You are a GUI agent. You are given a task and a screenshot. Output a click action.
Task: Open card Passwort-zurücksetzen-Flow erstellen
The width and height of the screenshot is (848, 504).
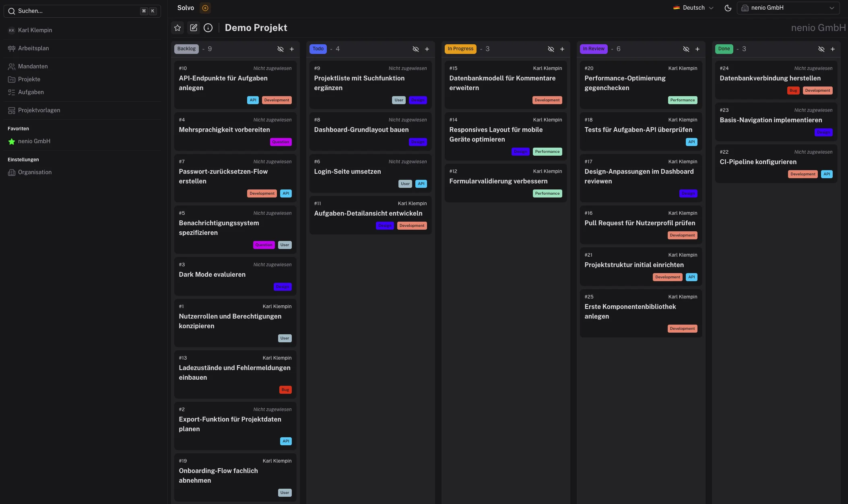pos(235,178)
